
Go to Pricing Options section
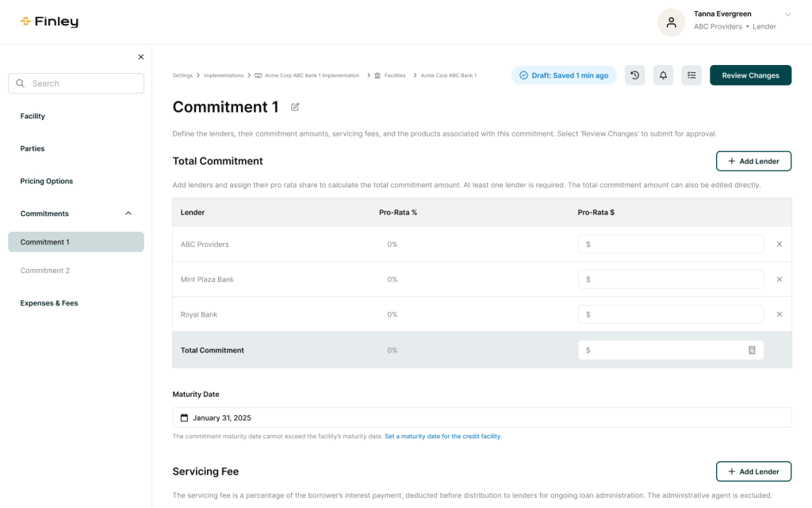click(x=47, y=181)
